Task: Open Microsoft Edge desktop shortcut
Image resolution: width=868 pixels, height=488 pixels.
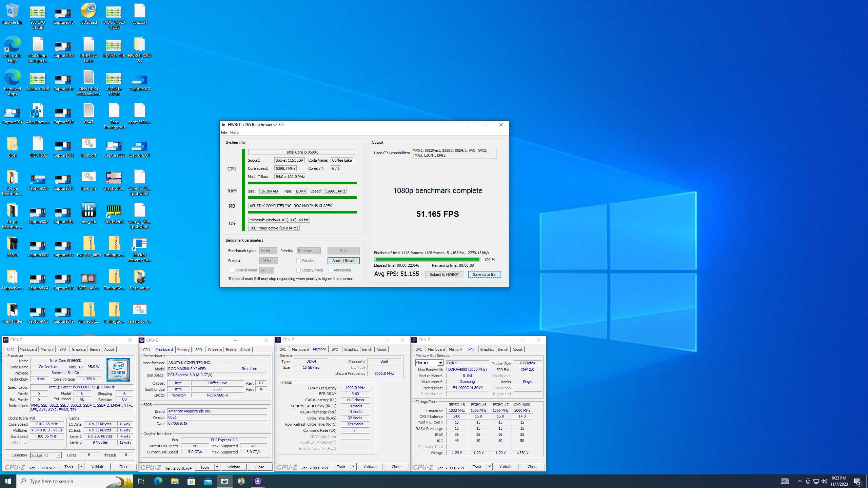Action: click(x=12, y=49)
